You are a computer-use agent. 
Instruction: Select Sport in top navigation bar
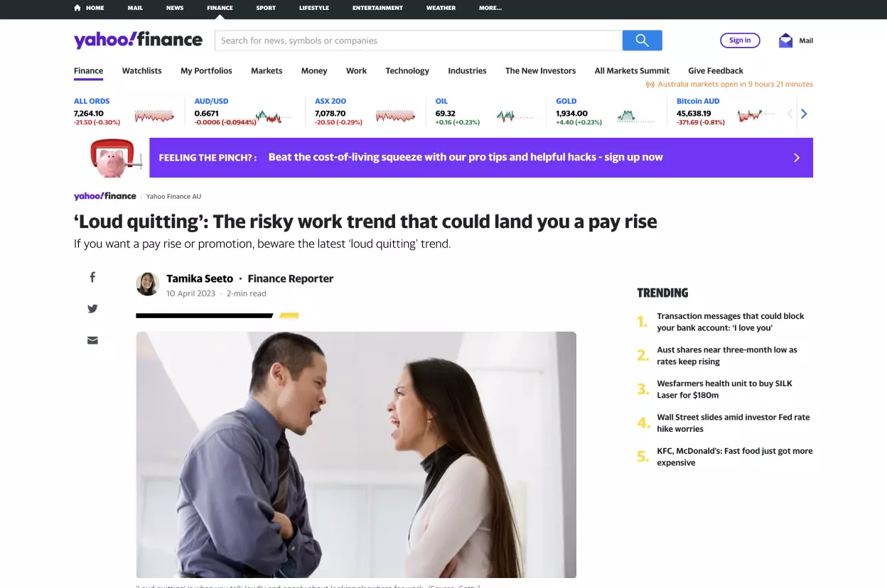click(x=266, y=8)
